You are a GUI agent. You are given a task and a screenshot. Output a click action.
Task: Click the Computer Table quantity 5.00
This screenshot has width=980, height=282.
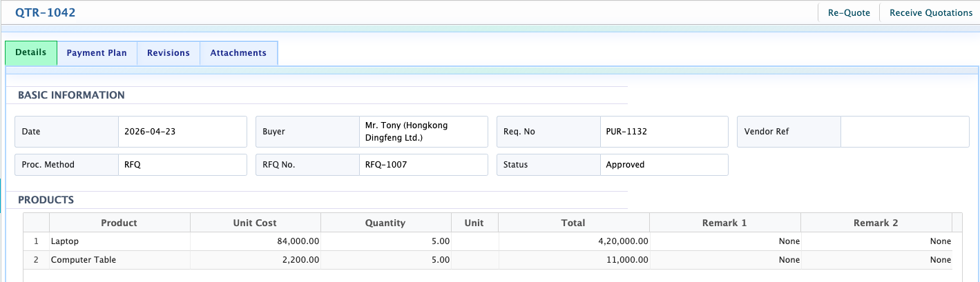click(439, 260)
